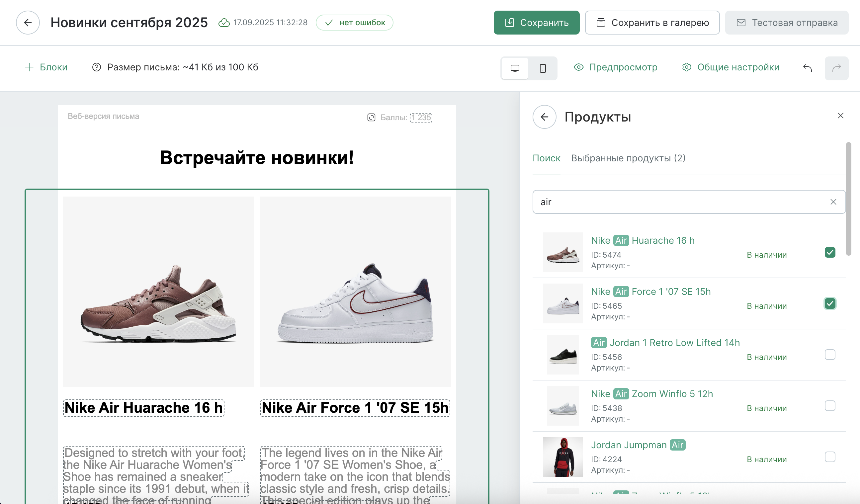Click the product search input field

coord(679,202)
